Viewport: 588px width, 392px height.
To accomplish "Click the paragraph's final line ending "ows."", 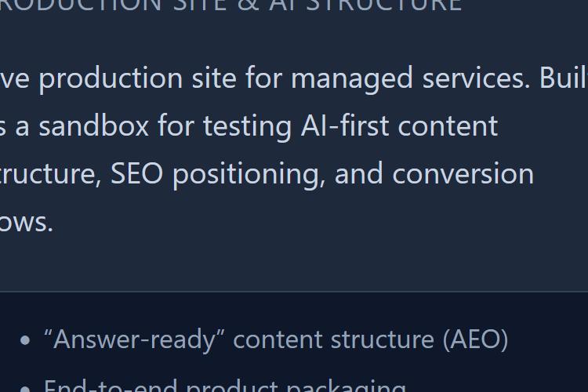I will pos(26,222).
